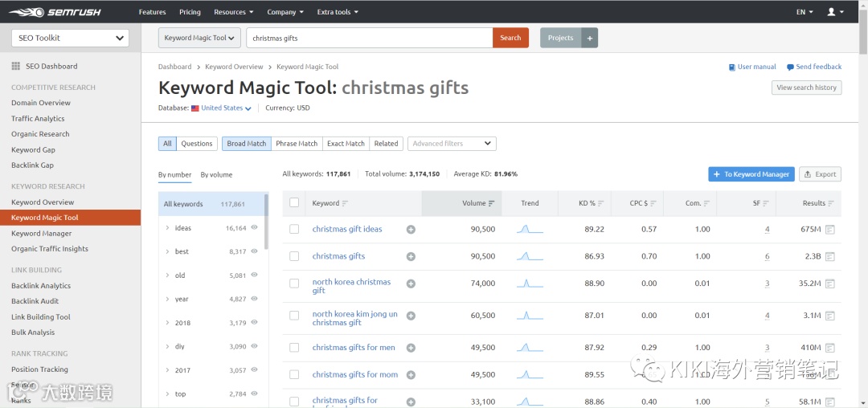
Task: Click To Keyword Manager button
Action: click(751, 174)
